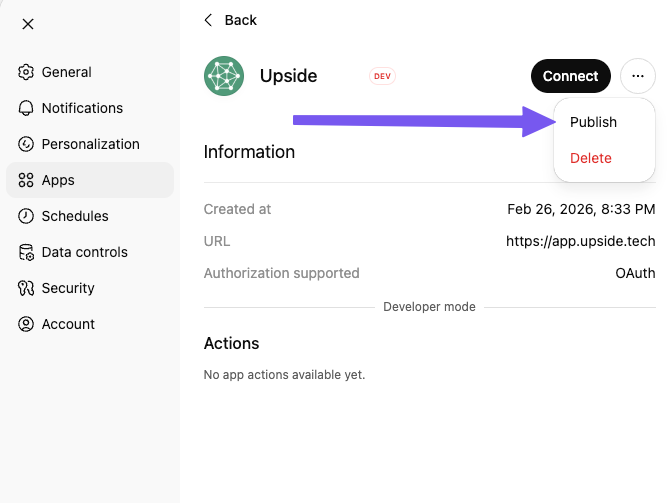This screenshot has height=503, width=672.
Task: Switch to the Security tab
Action: click(x=90, y=288)
